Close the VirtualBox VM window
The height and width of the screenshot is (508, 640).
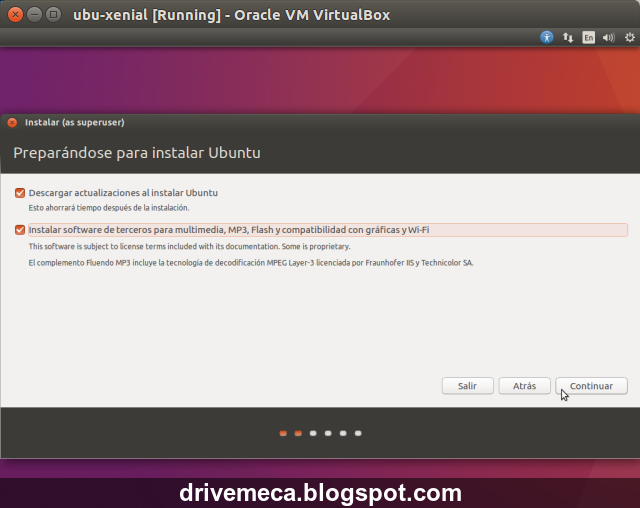pyautogui.click(x=15, y=15)
